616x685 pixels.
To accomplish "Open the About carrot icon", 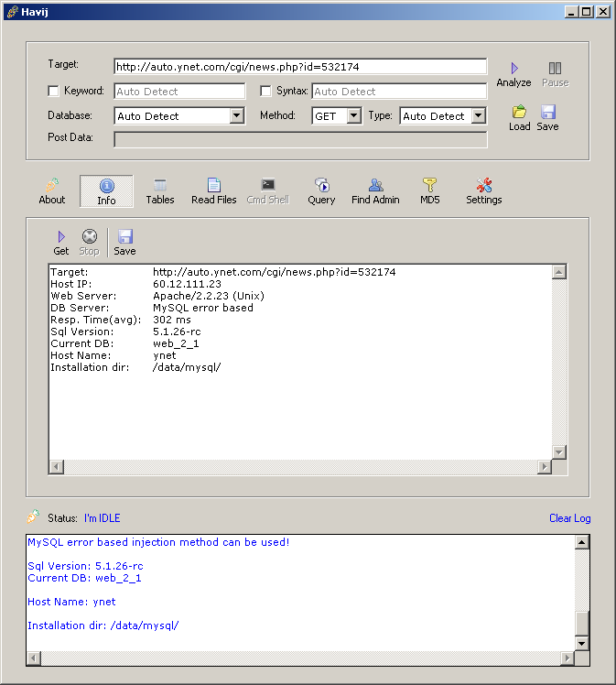I will tap(52, 185).
